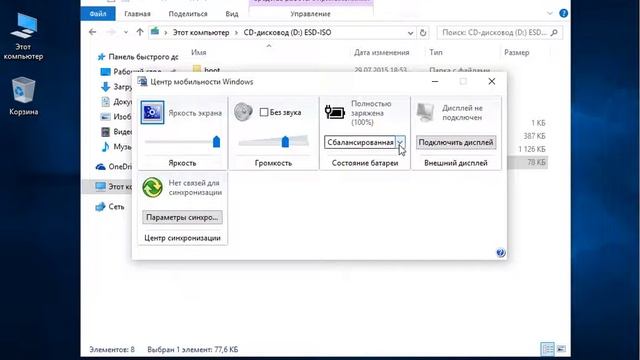Open Этот компьютер desktop icon
640x360 pixels.
pyautogui.click(x=23, y=37)
